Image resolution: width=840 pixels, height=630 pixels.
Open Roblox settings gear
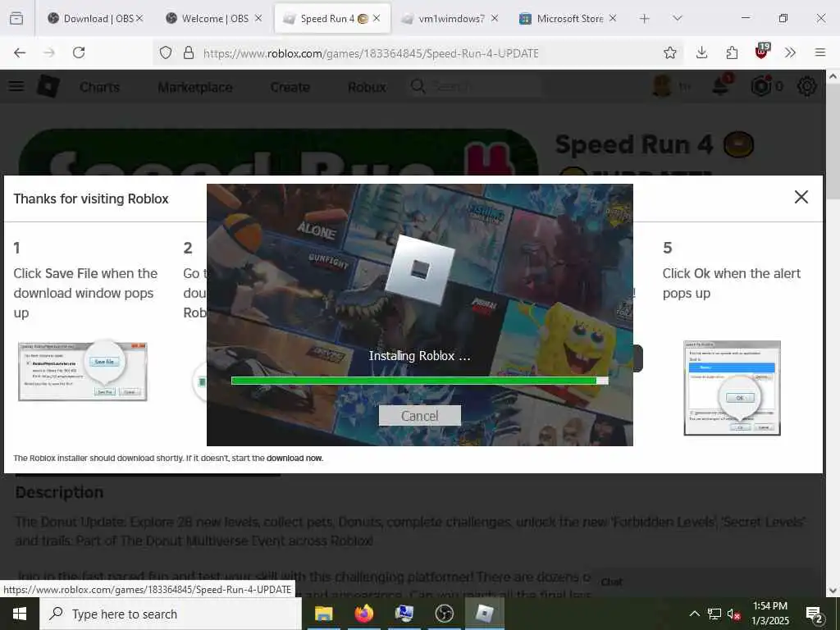tap(807, 86)
